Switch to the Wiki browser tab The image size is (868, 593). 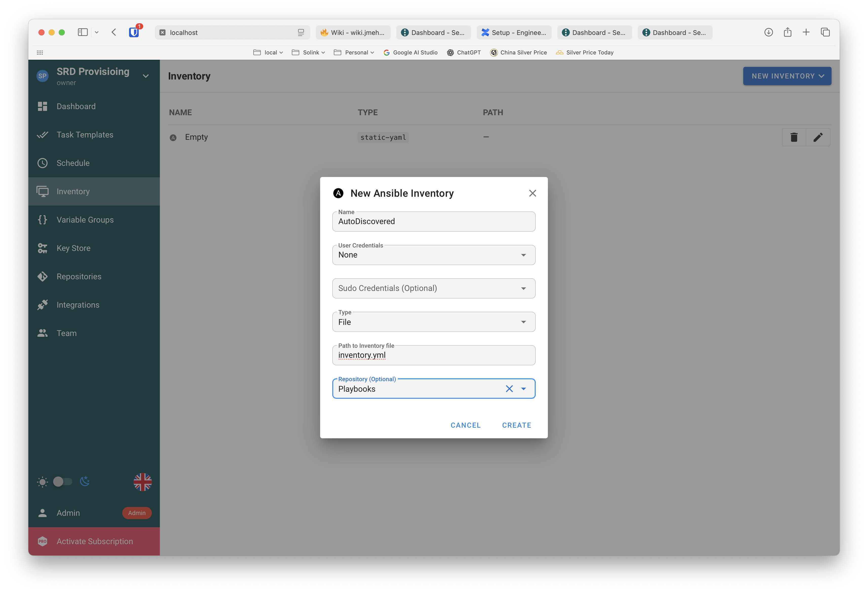pos(353,32)
